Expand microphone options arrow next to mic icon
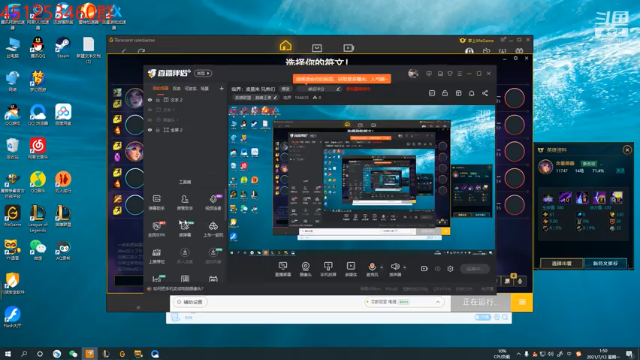The width and height of the screenshot is (640, 360). 382,267
